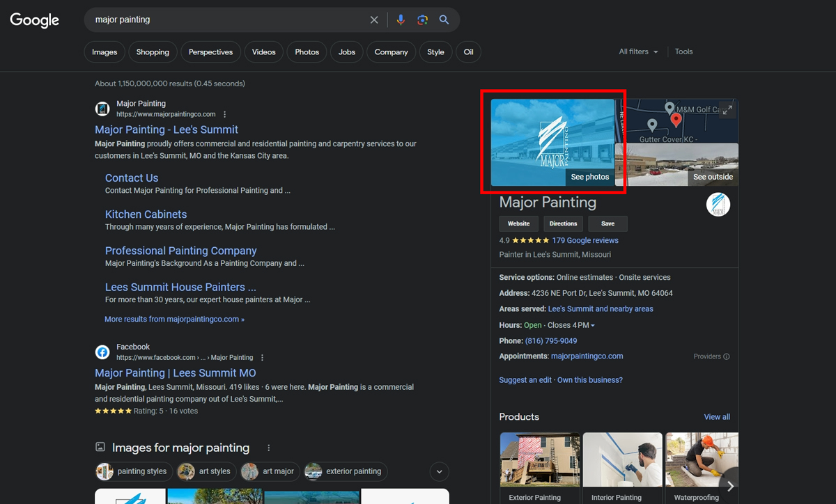
Task: Click the M&M Golf map pin
Action: (x=669, y=109)
